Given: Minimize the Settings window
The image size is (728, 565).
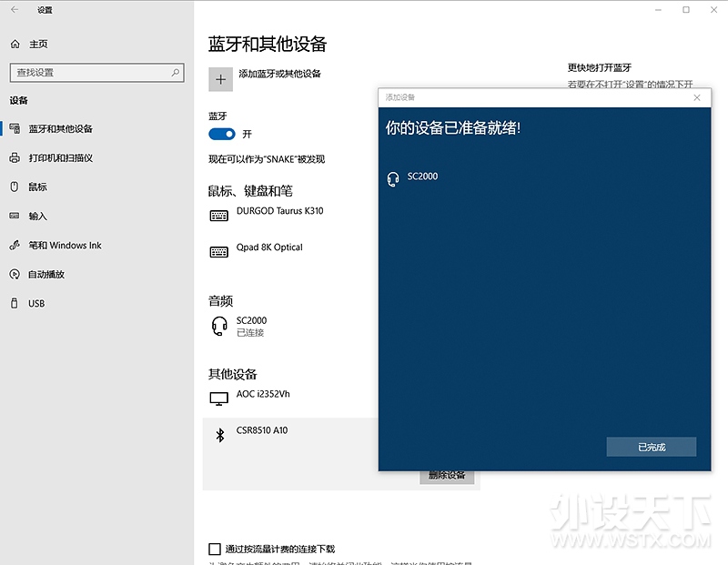Looking at the screenshot, I should coord(658,10).
